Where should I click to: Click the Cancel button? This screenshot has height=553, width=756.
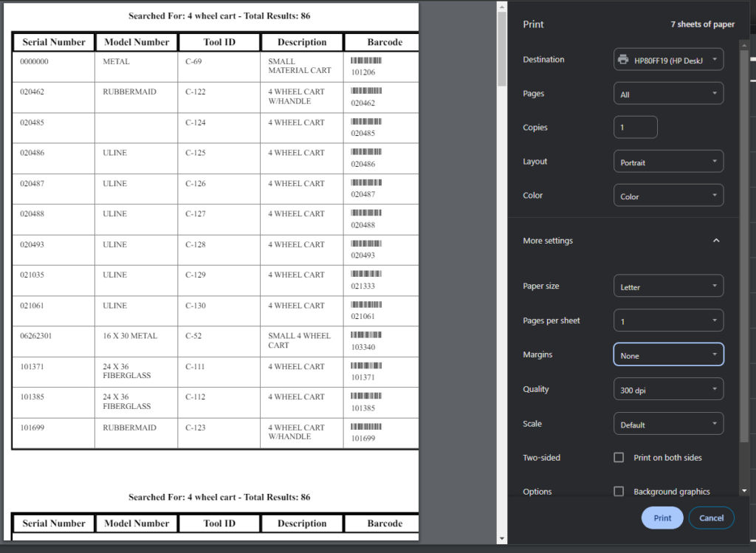click(x=711, y=518)
